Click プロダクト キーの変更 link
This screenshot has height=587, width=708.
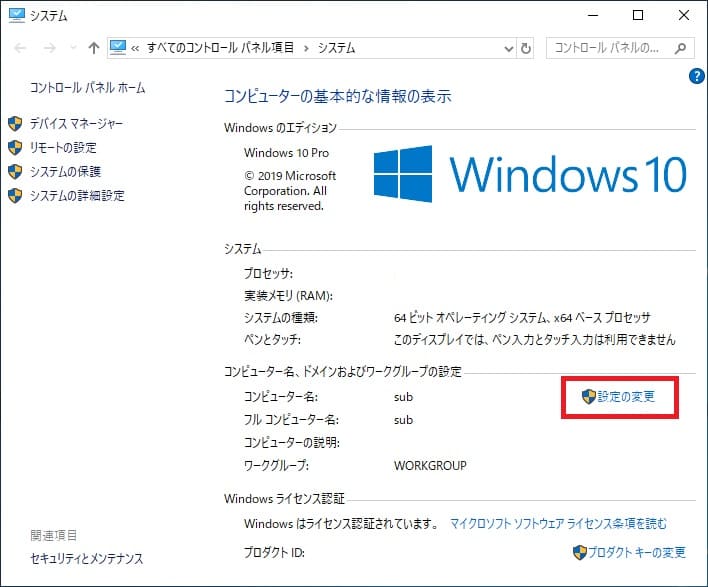[x=637, y=552]
